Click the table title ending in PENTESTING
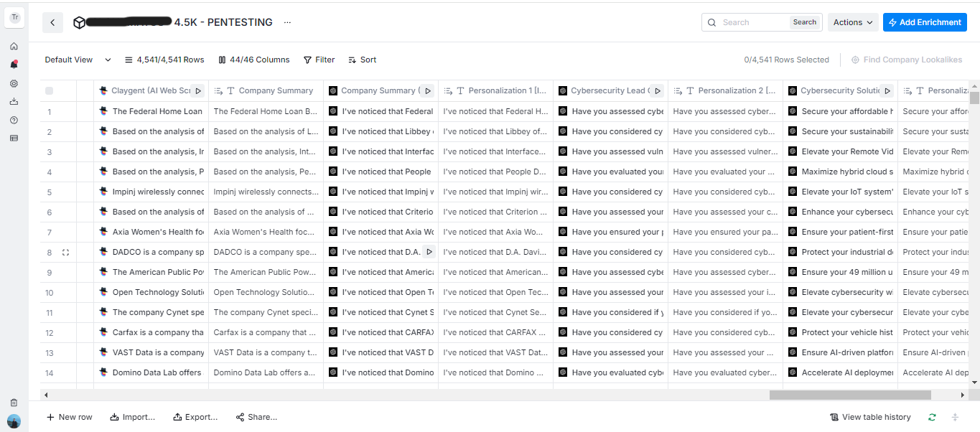 point(179,22)
